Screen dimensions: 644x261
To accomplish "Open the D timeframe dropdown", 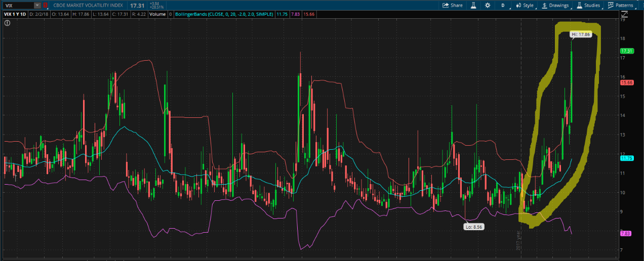I will point(503,5).
